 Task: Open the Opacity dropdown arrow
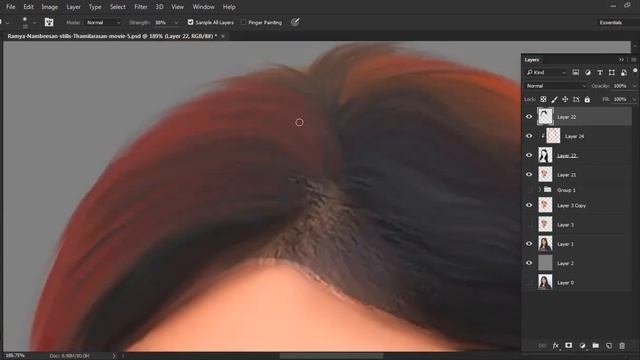click(x=634, y=86)
